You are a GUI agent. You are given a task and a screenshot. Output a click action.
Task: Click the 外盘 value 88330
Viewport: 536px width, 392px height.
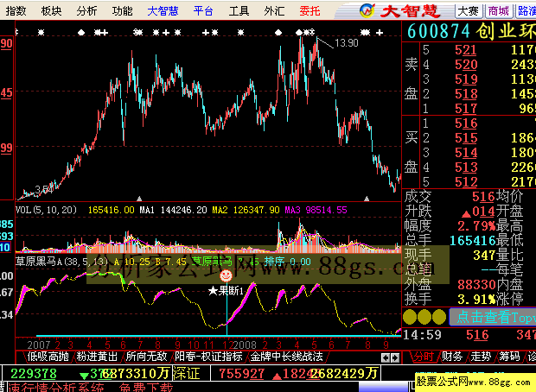[476, 285]
